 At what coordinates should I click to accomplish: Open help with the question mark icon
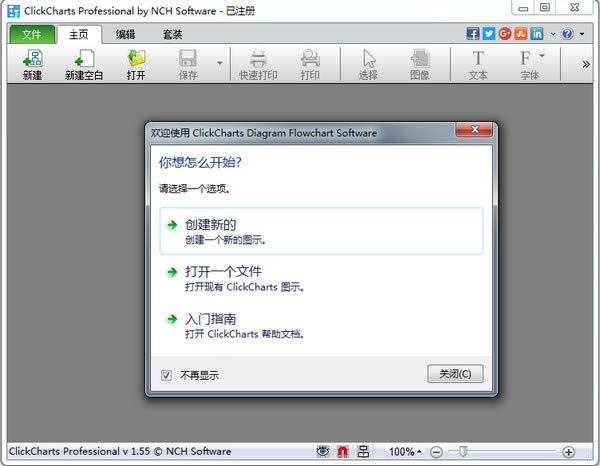(567, 34)
